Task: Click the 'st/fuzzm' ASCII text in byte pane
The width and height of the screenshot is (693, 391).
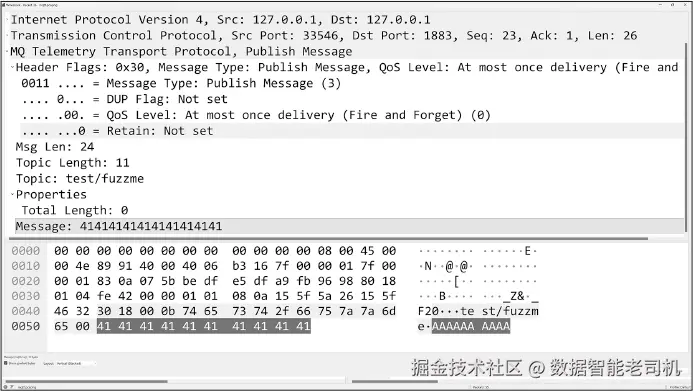Action: 510,311
